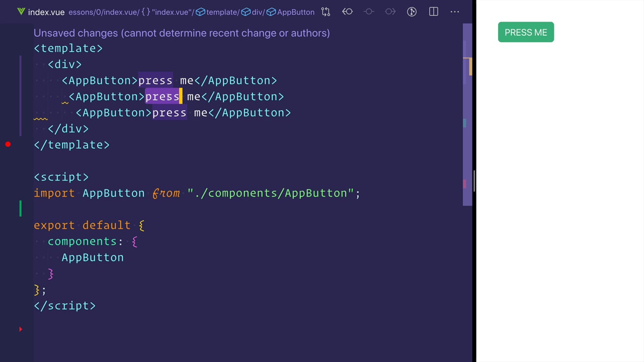644x362 pixels.
Task: Open the div breadcrumb segment
Action: (x=253, y=12)
